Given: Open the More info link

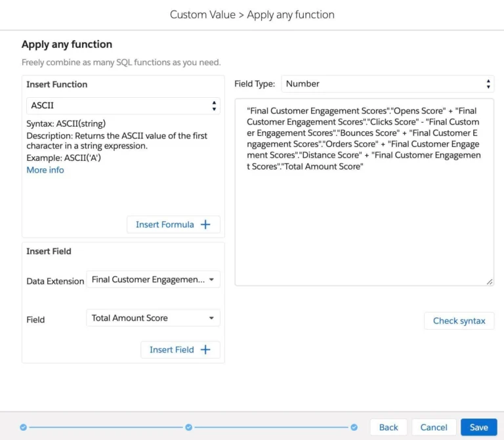Looking at the screenshot, I should (45, 170).
